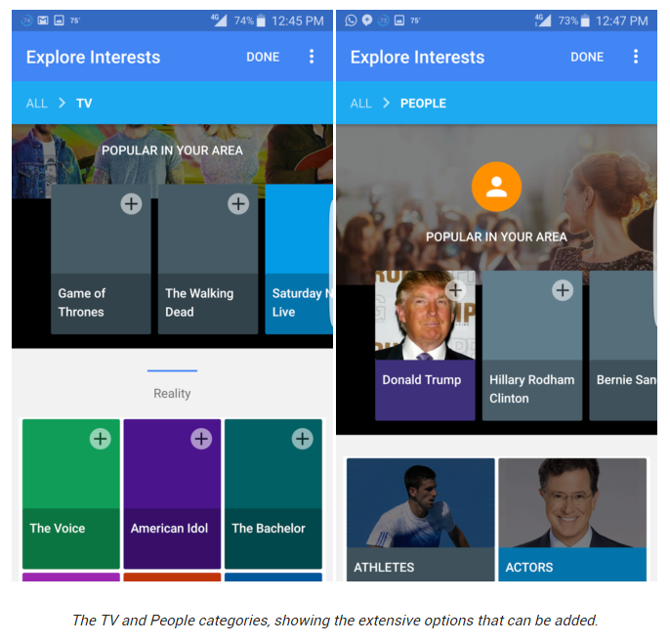The width and height of the screenshot is (670, 644).
Task: Tap the chevron before PEOPLE breadcrumb
Action: click(387, 103)
